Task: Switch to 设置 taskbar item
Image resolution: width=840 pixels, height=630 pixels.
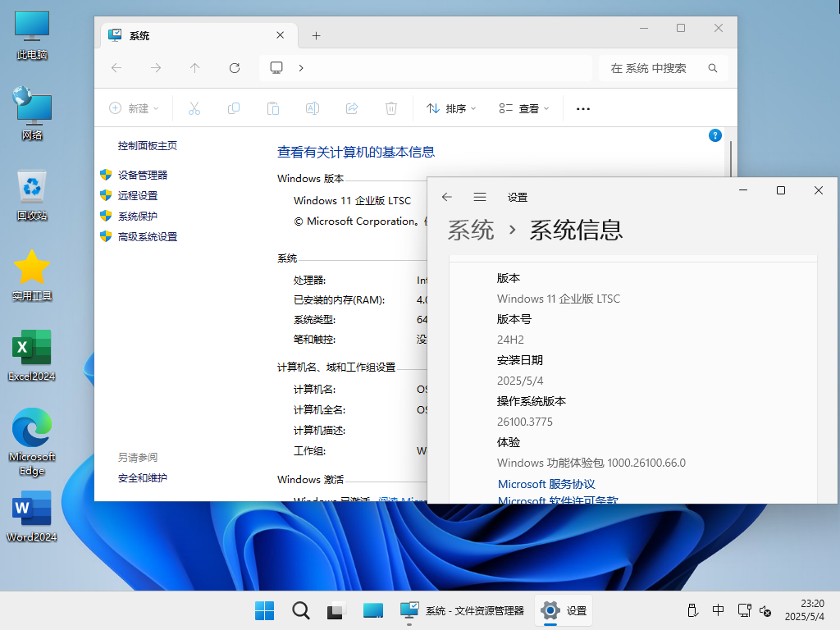Action: (x=564, y=610)
